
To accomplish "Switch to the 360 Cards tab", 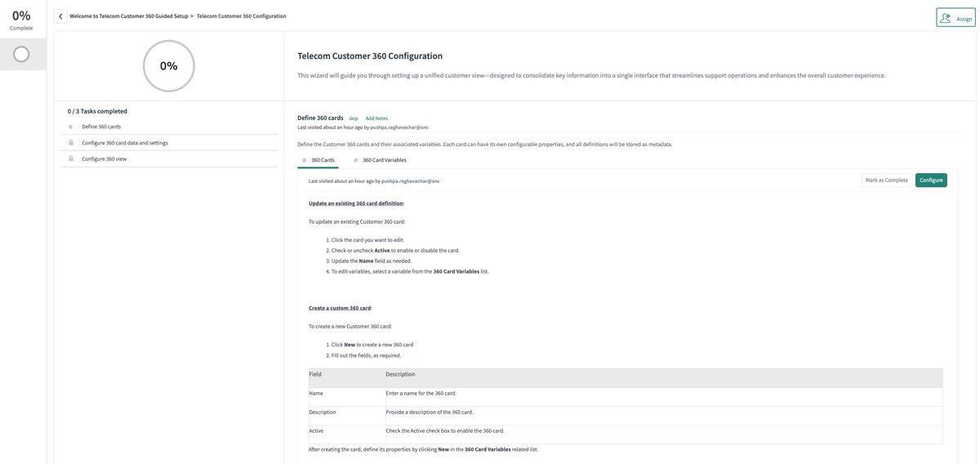I will coord(318,160).
